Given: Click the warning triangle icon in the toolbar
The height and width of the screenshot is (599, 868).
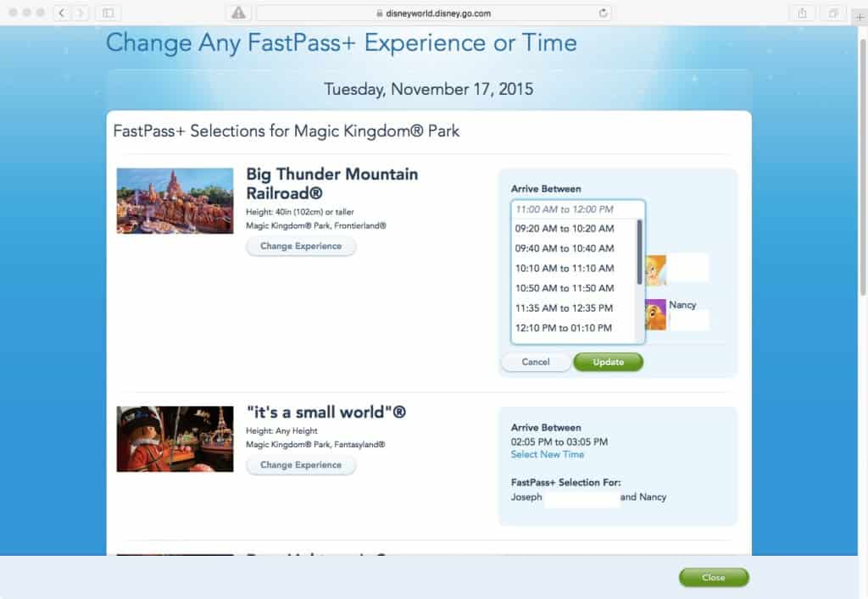Looking at the screenshot, I should pyautogui.click(x=238, y=13).
